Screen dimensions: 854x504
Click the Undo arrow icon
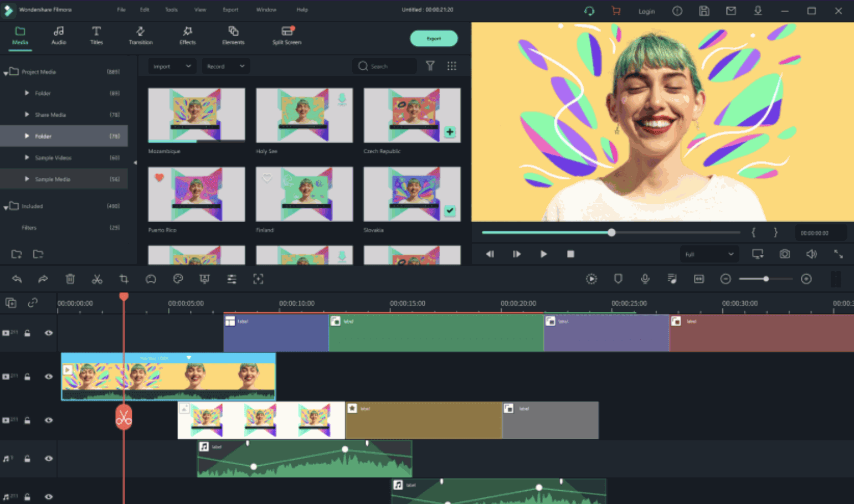pyautogui.click(x=16, y=279)
